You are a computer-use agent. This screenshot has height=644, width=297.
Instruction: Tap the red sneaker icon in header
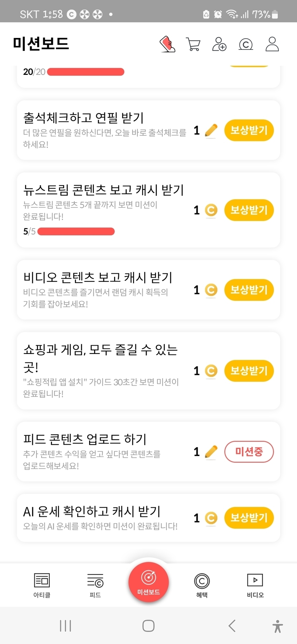point(167,44)
